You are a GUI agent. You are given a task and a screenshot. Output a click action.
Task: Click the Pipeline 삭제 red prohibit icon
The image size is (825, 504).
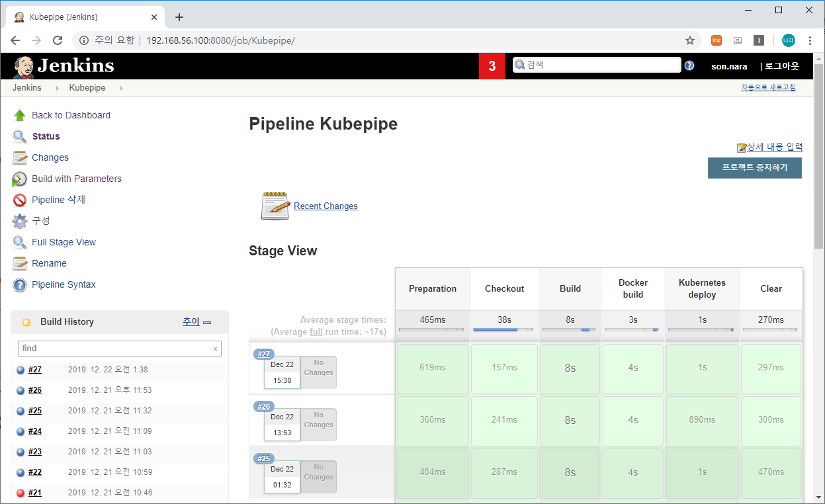[x=20, y=200]
